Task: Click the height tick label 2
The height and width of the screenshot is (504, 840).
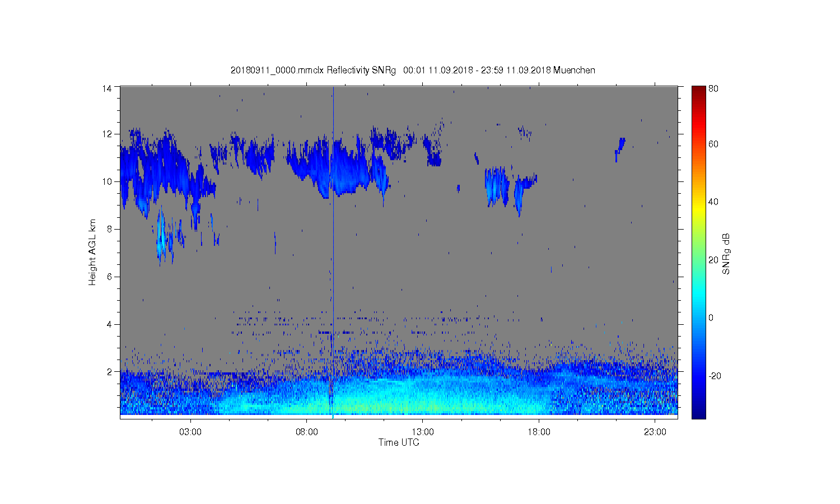Action: click(x=110, y=372)
